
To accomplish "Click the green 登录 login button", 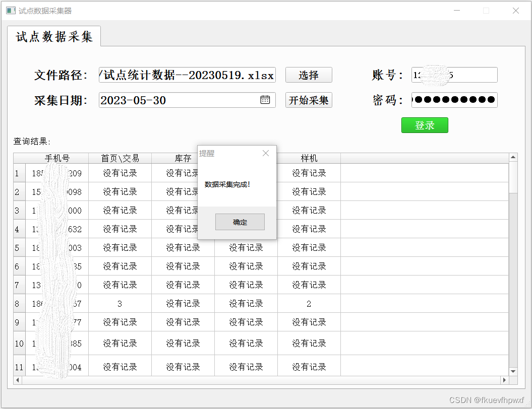I will (x=425, y=125).
